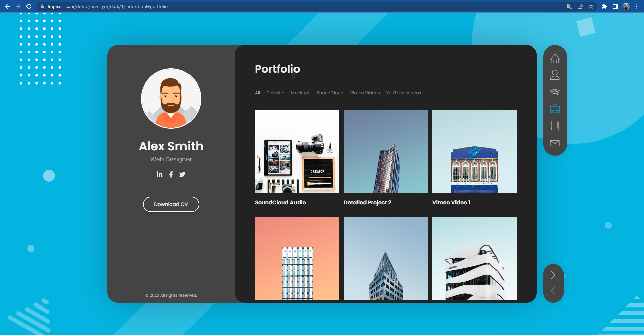The width and height of the screenshot is (644, 335).
Task: Open the Portfolio briefcase icon
Action: point(555,109)
